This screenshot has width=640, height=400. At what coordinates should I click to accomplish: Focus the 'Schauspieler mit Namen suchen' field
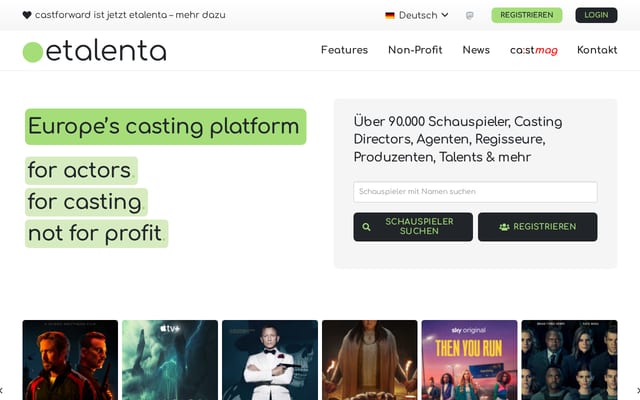475,192
